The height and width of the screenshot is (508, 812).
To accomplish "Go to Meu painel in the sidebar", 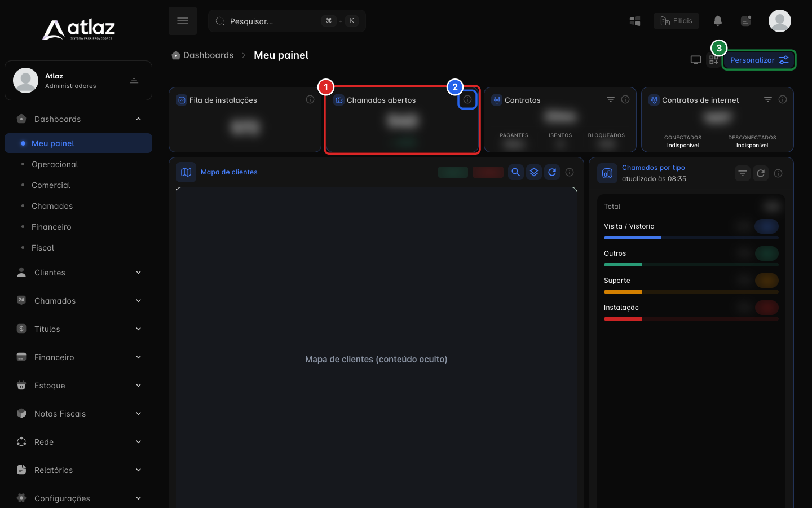I will [x=78, y=143].
